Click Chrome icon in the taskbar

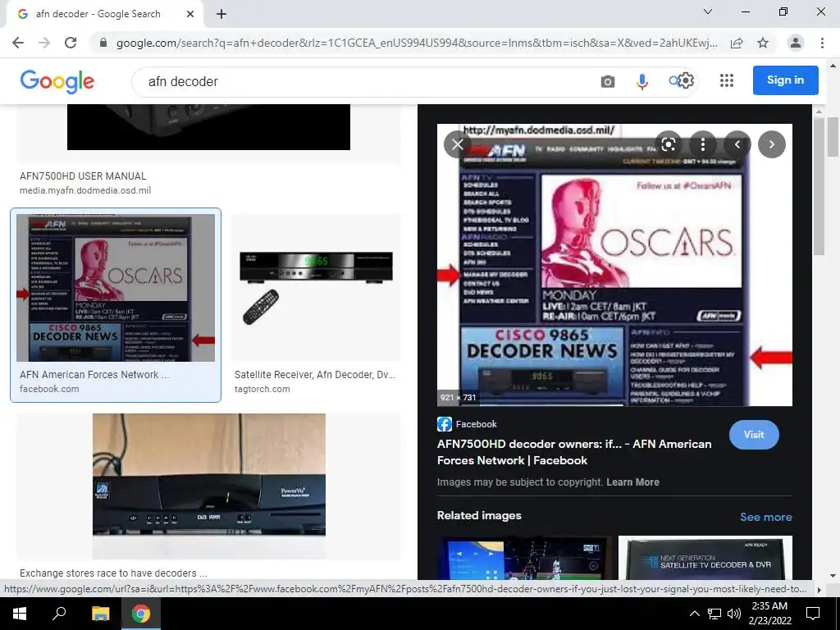click(141, 614)
